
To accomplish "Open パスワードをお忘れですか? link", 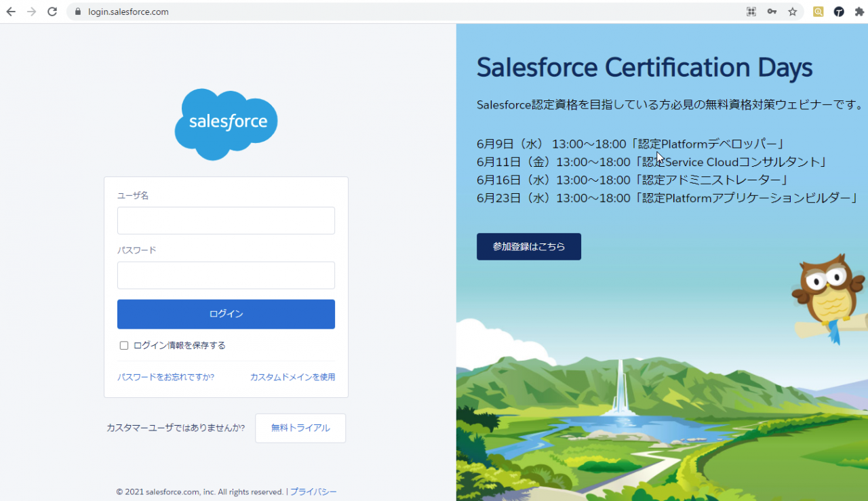I will tap(165, 377).
